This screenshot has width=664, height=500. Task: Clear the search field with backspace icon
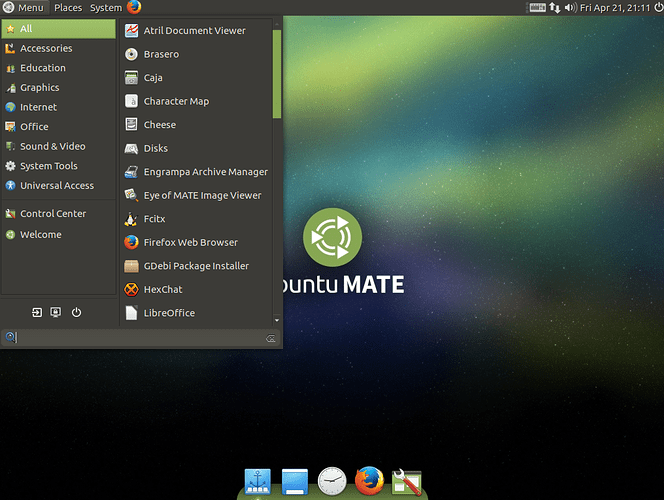(x=271, y=338)
